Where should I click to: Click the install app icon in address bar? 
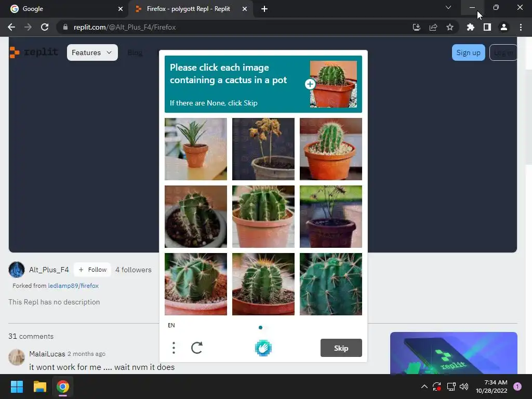[x=416, y=27]
